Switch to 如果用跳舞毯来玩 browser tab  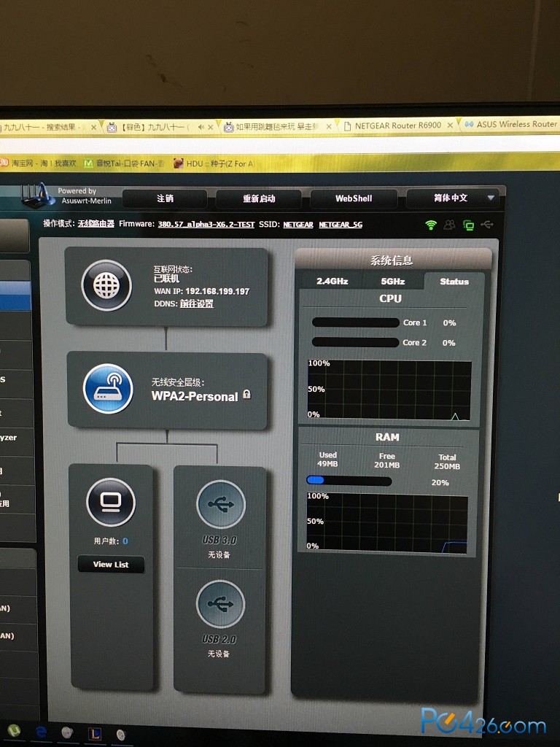[278, 126]
